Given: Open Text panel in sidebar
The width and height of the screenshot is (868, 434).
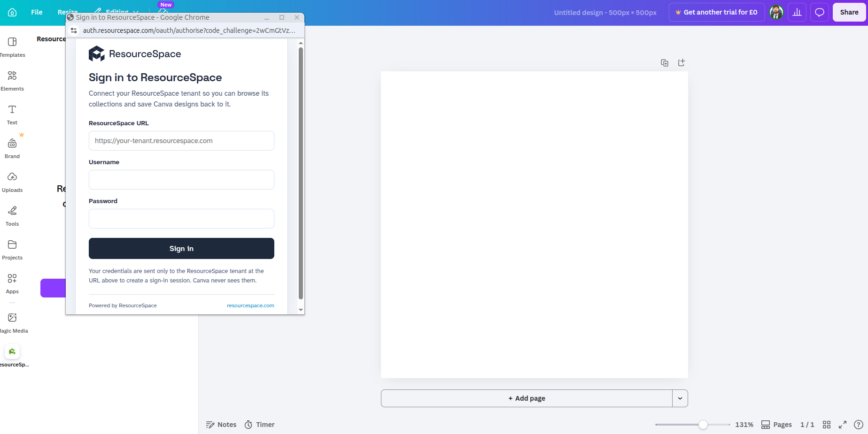Looking at the screenshot, I should [12, 114].
